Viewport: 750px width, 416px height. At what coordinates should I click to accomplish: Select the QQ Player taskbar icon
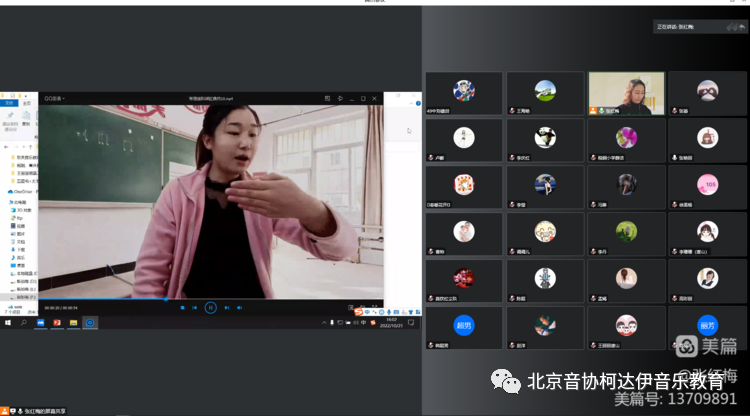89,323
